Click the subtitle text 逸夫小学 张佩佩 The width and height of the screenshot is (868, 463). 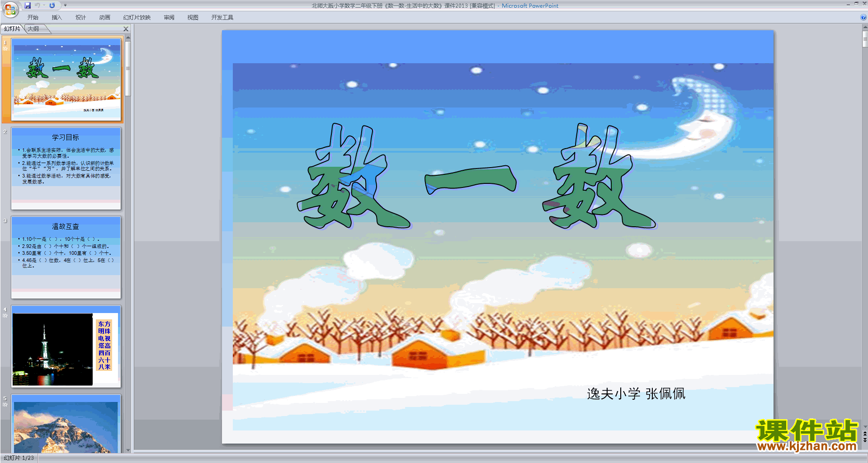[636, 394]
